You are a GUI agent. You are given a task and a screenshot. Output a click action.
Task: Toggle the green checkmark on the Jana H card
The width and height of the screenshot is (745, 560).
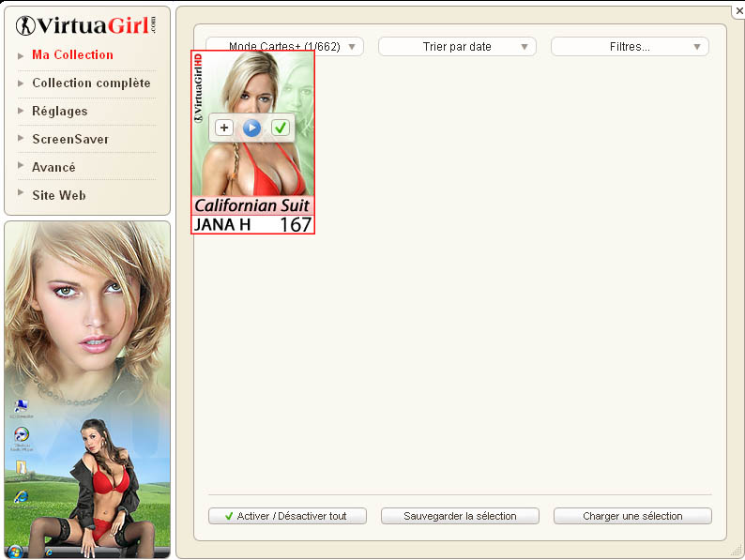click(281, 128)
